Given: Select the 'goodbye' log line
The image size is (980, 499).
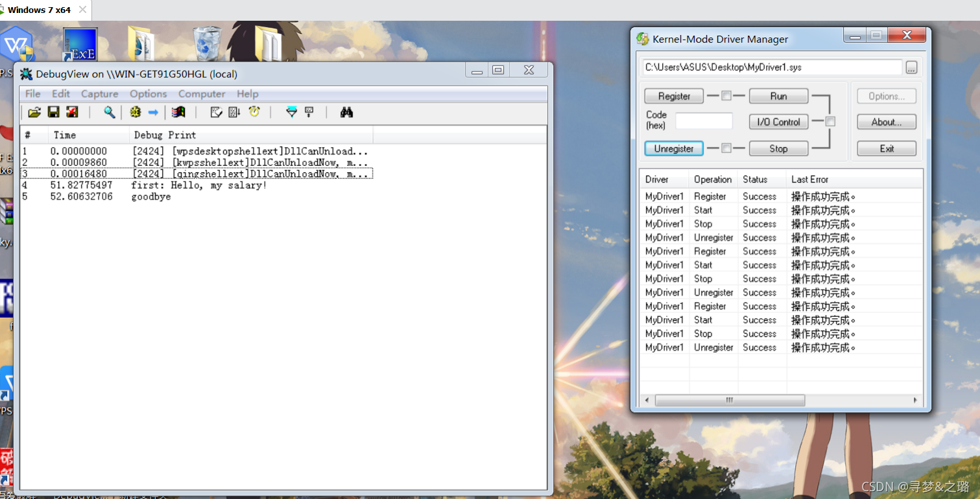Looking at the screenshot, I should 151,196.
